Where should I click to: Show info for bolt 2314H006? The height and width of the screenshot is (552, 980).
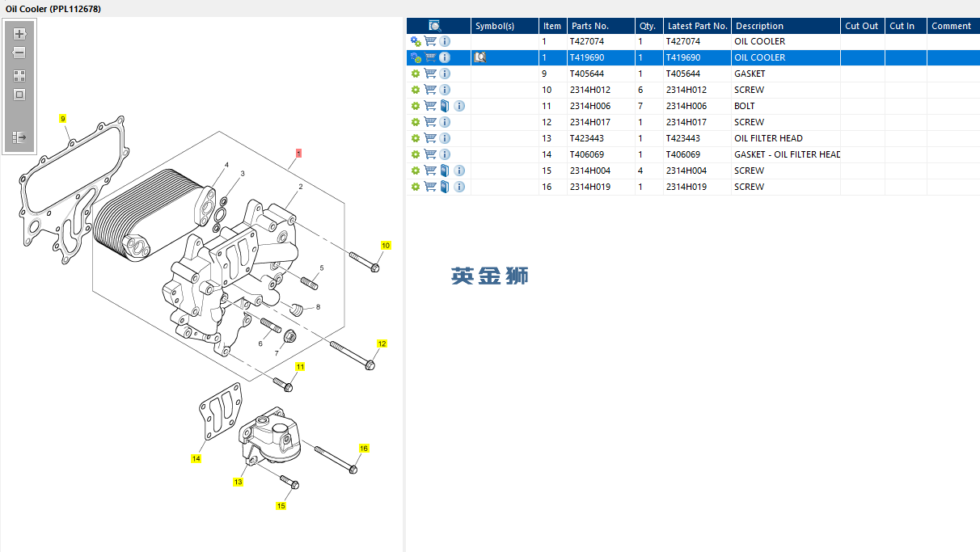459,106
